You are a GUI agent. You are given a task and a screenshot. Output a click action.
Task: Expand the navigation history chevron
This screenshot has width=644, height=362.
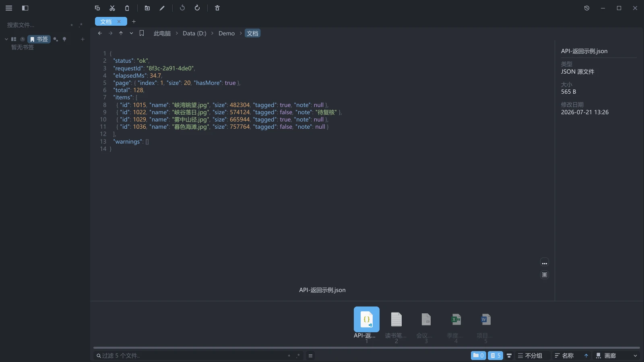tap(131, 33)
